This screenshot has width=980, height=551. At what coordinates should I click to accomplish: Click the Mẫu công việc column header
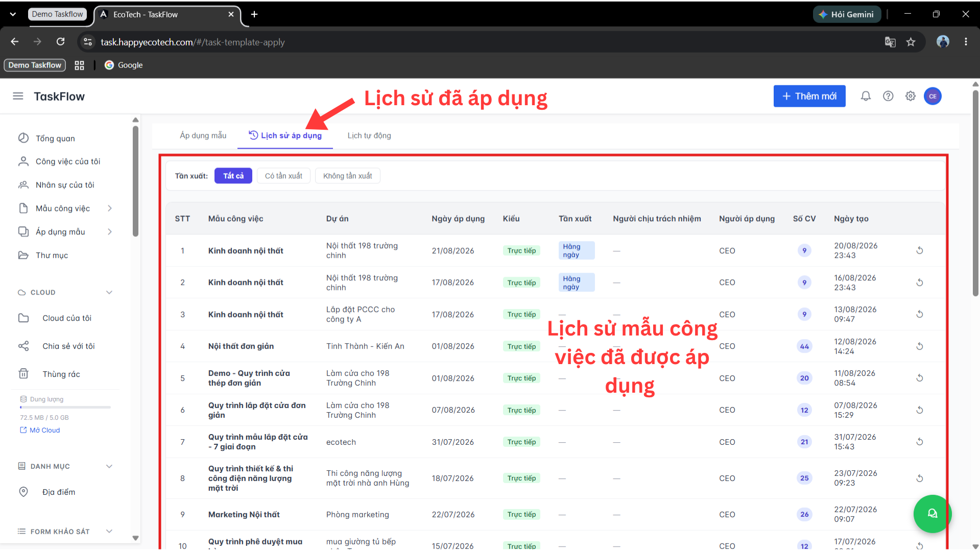pos(235,219)
